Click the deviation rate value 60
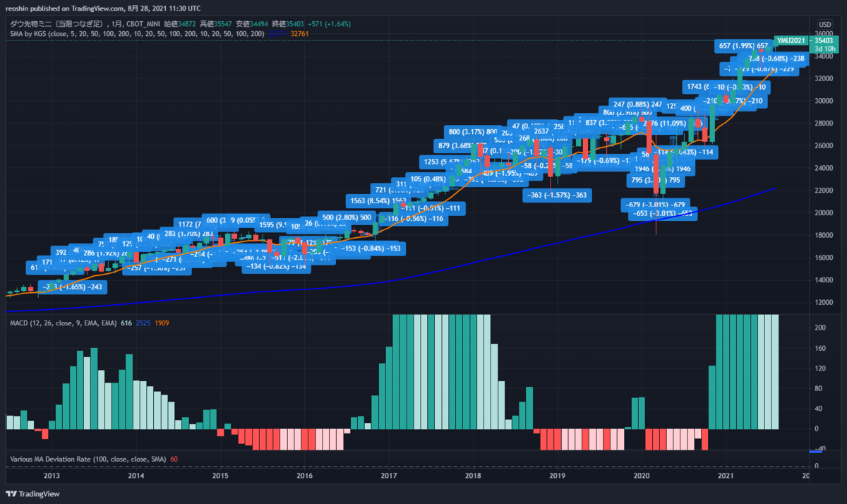This screenshot has width=847, height=504. pyautogui.click(x=174, y=460)
